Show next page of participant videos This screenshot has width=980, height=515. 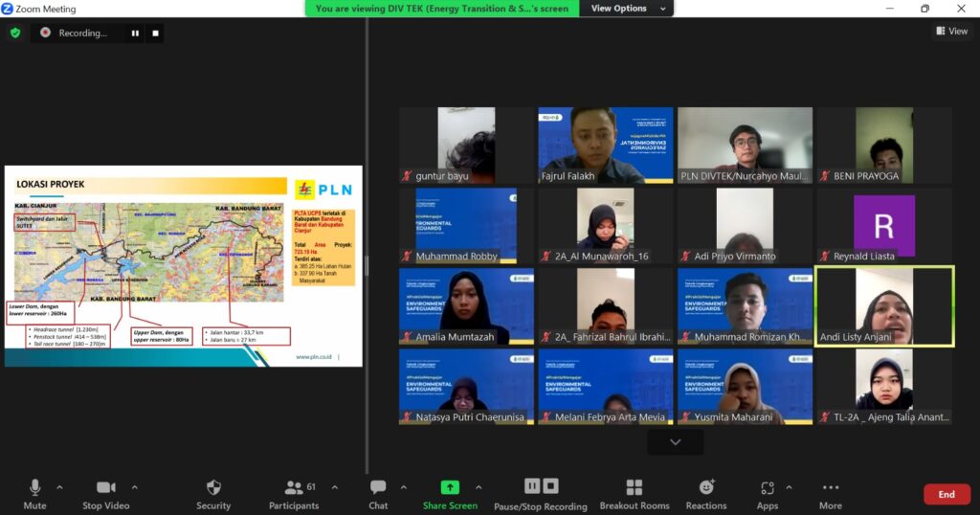pos(675,441)
